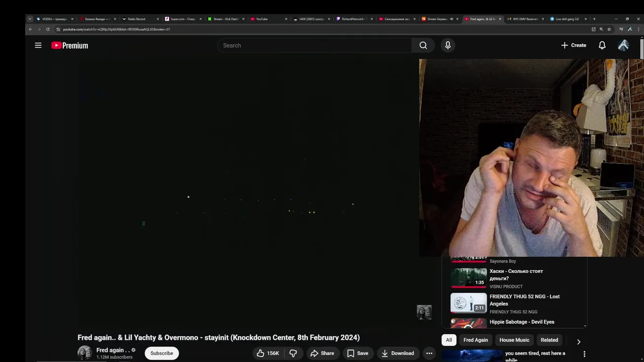Click Хаски video thumbnail with 1:35 duration
Image resolution: width=644 pixels, height=362 pixels.
click(468, 278)
